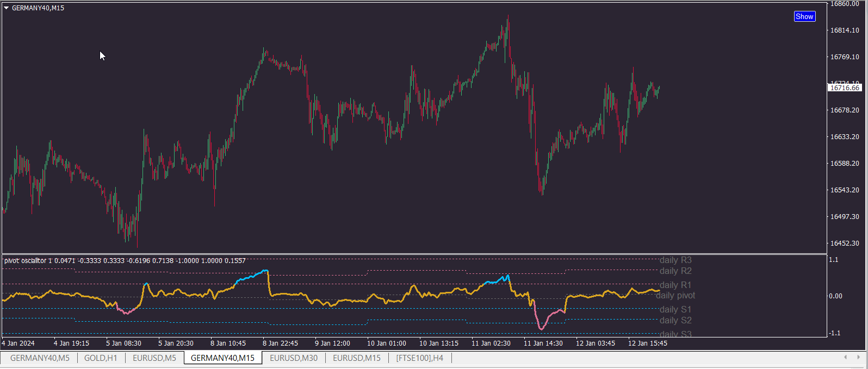Click the blue Show button

pyautogui.click(x=804, y=16)
